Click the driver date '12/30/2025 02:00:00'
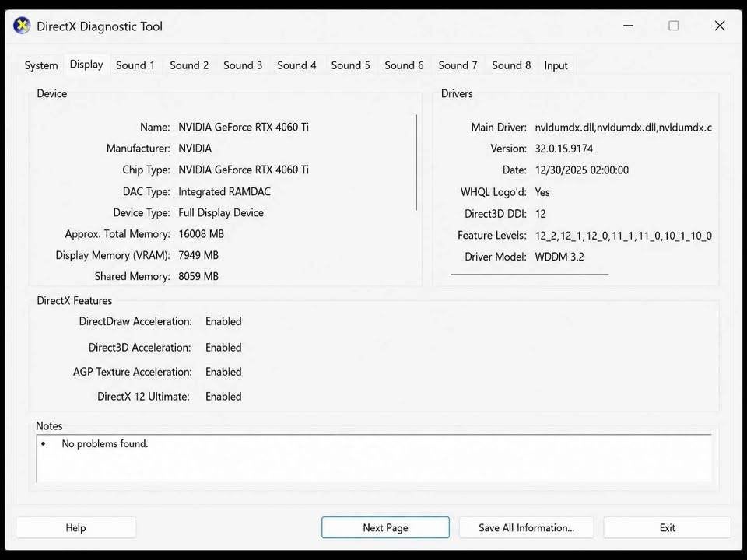The height and width of the screenshot is (560, 747). 582,170
